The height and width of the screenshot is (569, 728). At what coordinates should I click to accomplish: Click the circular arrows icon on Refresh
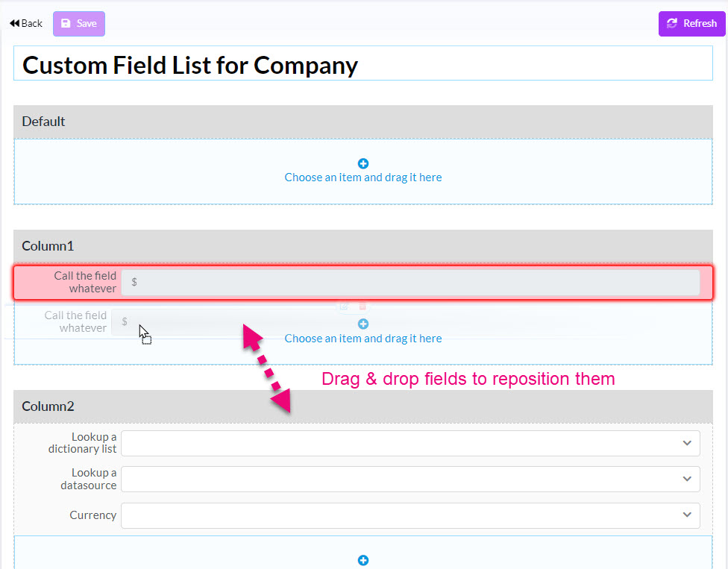pos(672,23)
